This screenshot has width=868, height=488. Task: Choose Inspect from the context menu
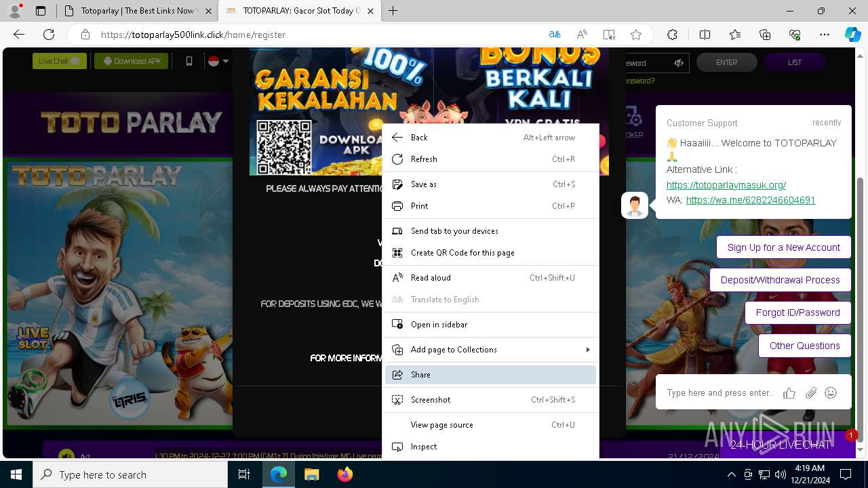point(490,447)
